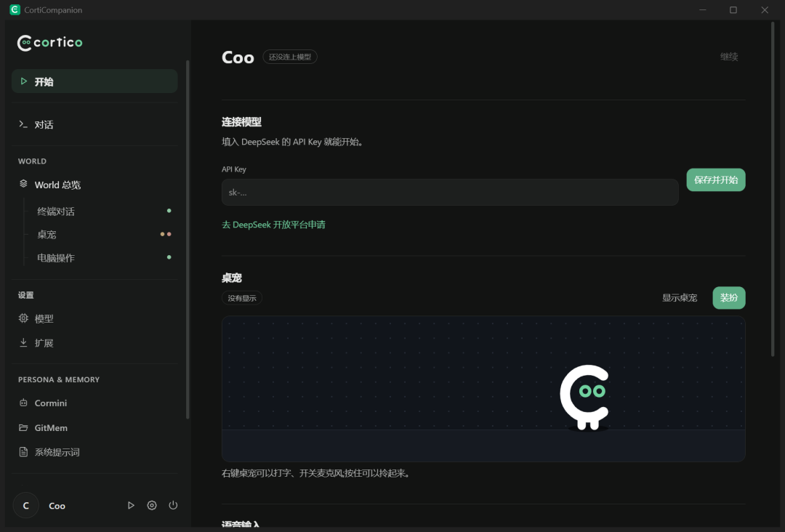Open the 去 DeepSeek 开放平台申请 link
Screen dimensions: 785x532
(x=273, y=225)
